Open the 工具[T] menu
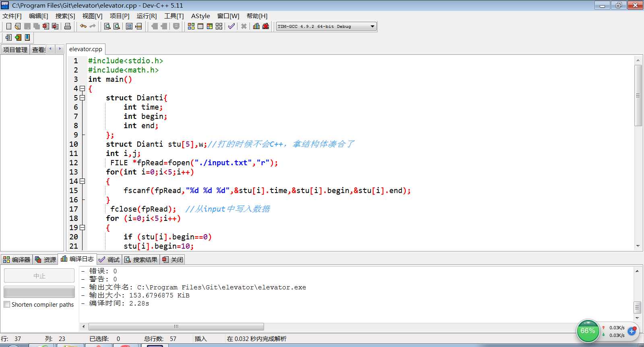Viewport: 644px width, 347px height. pyautogui.click(x=174, y=16)
